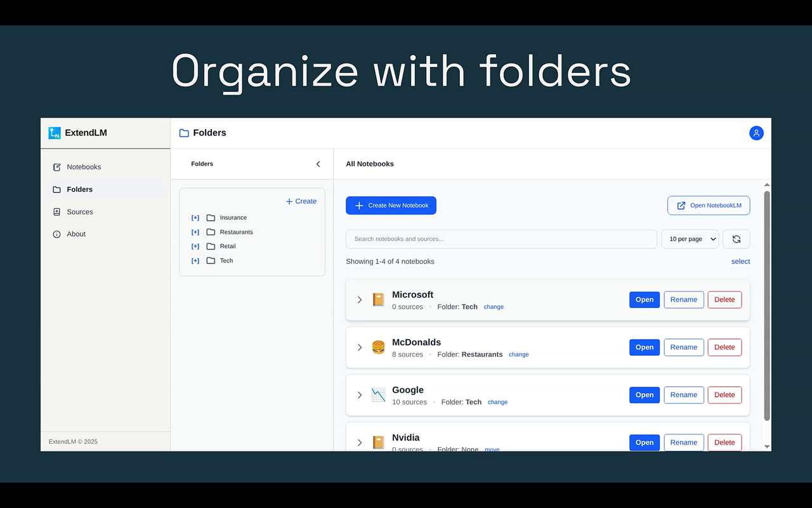
Task: Expand the Tech folder
Action: (195, 260)
